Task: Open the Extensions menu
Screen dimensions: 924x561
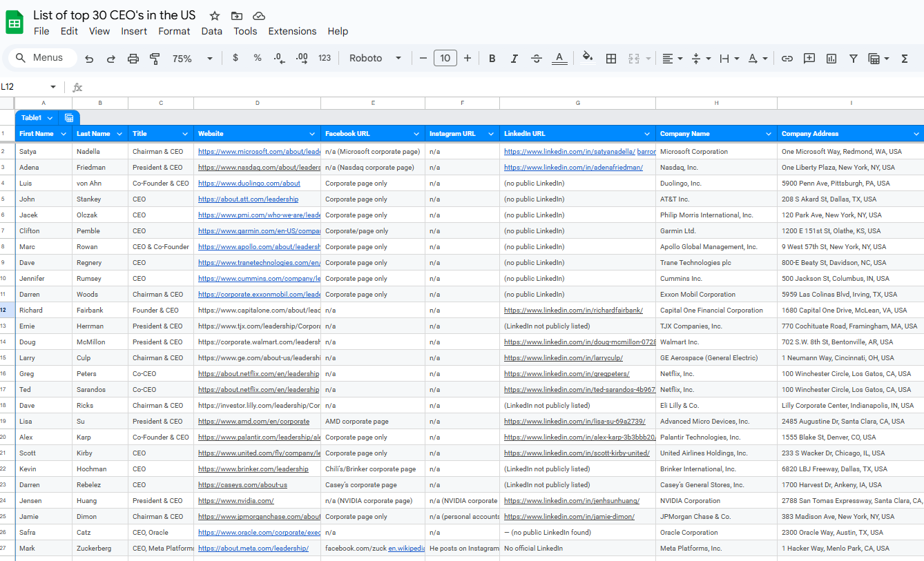Action: pyautogui.click(x=292, y=31)
